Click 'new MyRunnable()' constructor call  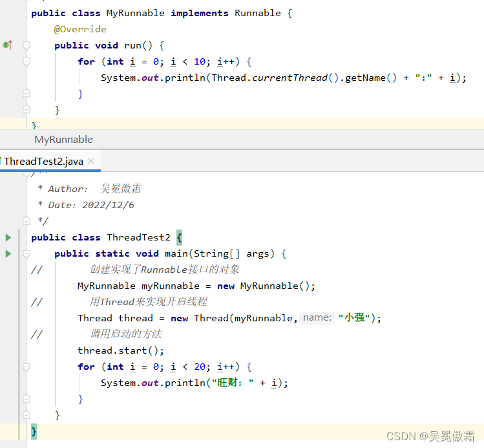click(x=263, y=286)
